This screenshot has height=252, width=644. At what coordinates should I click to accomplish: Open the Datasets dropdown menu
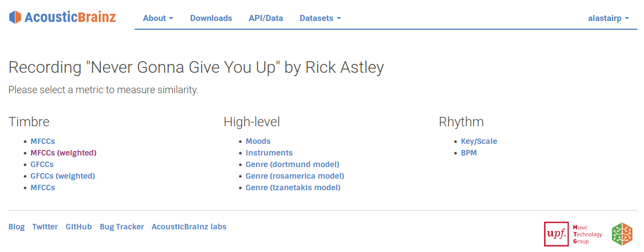[320, 18]
